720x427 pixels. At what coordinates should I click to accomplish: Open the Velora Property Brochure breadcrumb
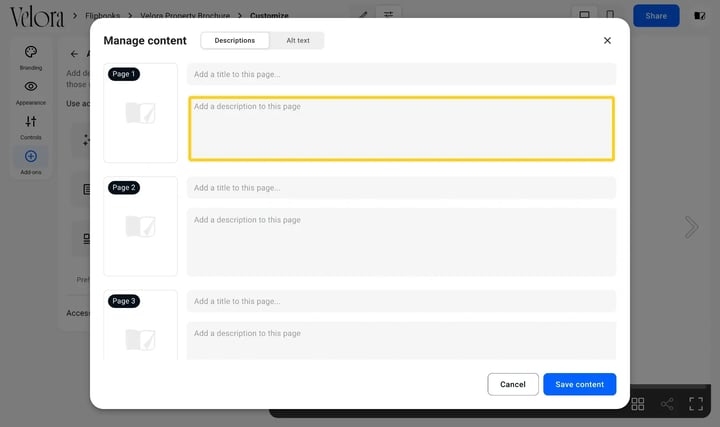pyautogui.click(x=185, y=16)
